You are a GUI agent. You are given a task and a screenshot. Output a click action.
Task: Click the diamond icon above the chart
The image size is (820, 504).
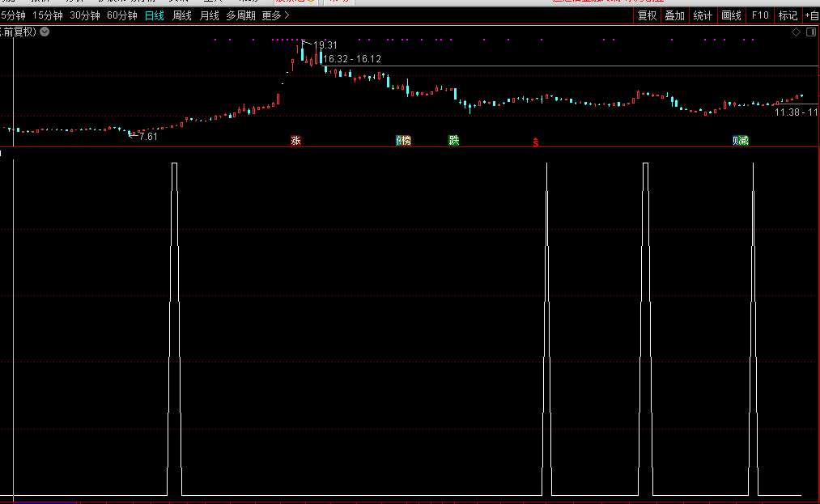pos(796,32)
